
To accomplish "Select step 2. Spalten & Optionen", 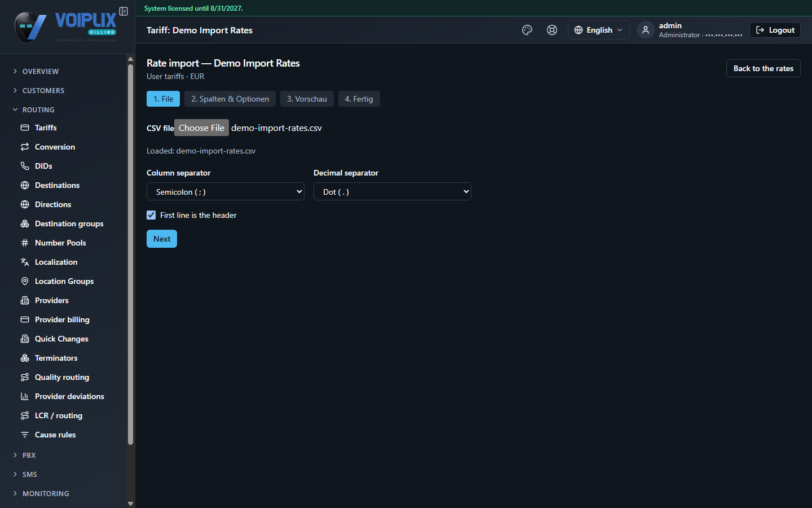I will pos(230,99).
